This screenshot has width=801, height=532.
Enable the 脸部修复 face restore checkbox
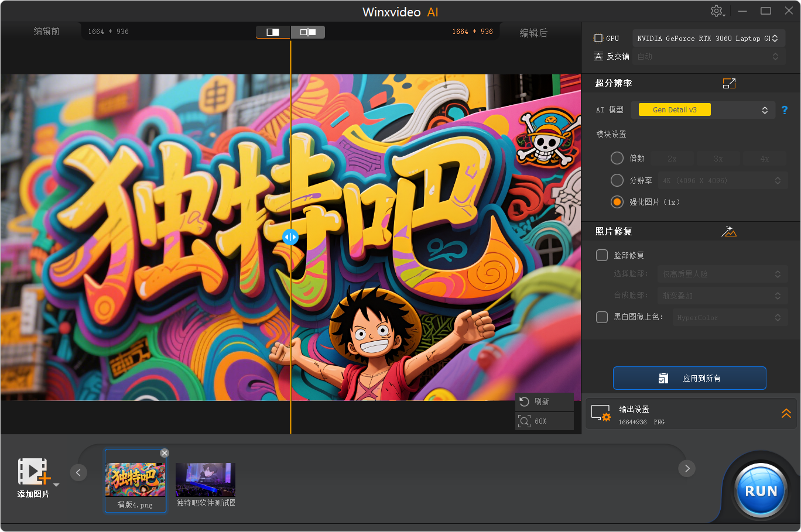[601, 255]
